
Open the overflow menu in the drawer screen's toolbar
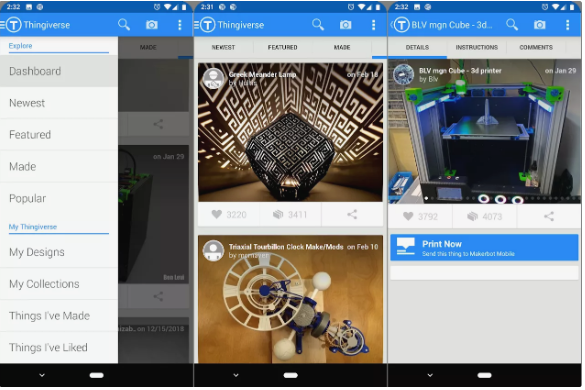click(x=180, y=25)
